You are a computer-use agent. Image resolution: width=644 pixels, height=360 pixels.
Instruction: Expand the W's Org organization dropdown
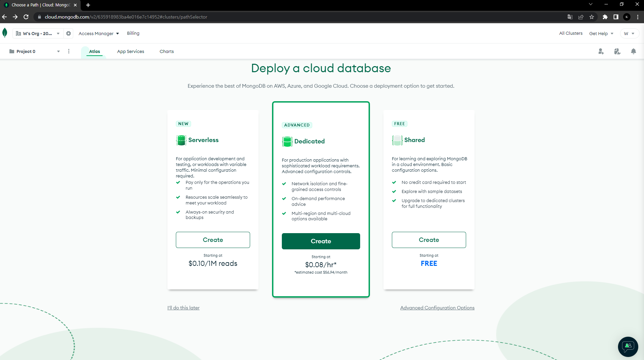coord(38,33)
